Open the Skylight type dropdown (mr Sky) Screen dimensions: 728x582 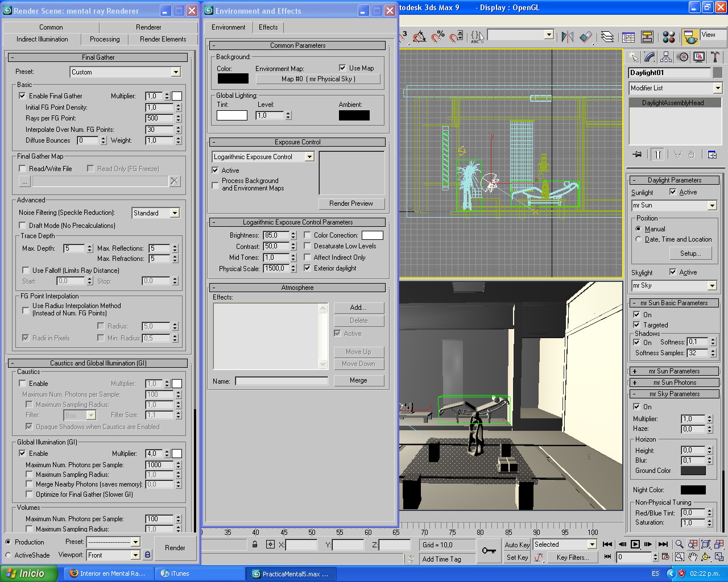point(675,285)
